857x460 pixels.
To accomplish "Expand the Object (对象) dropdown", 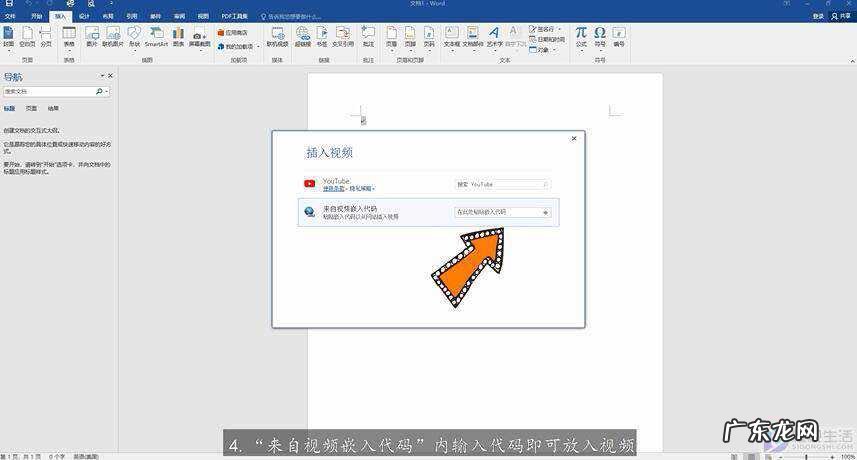I will click(x=554, y=50).
